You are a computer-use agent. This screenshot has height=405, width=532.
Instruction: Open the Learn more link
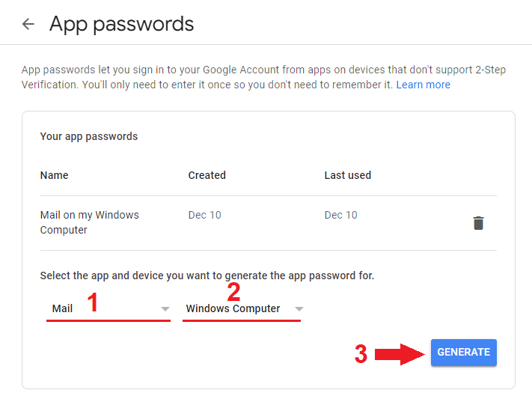click(423, 85)
